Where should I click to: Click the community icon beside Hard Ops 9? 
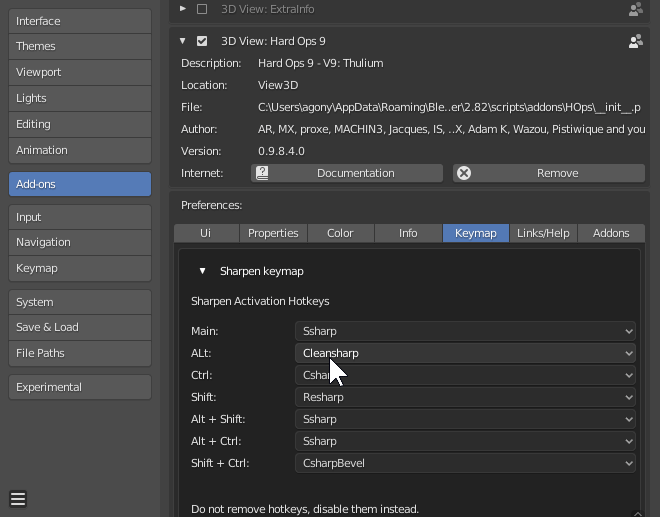tap(635, 41)
